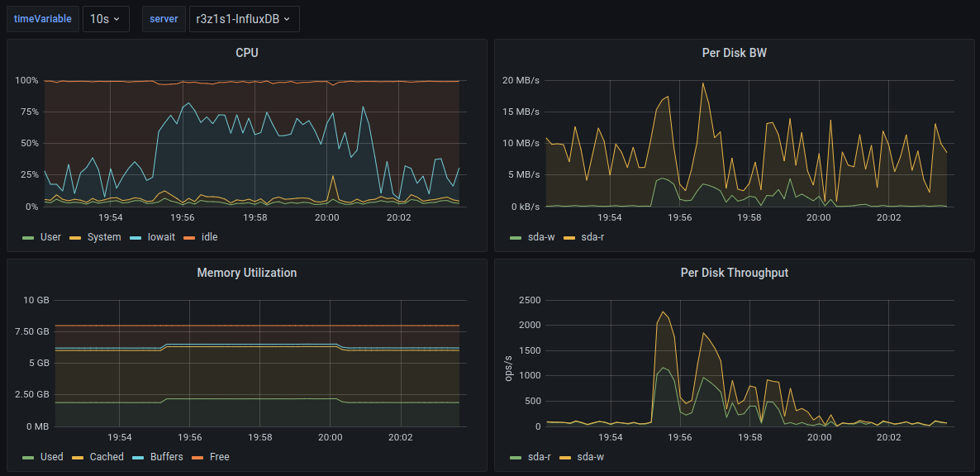
Task: Click the timeVariable label
Action: (x=43, y=19)
